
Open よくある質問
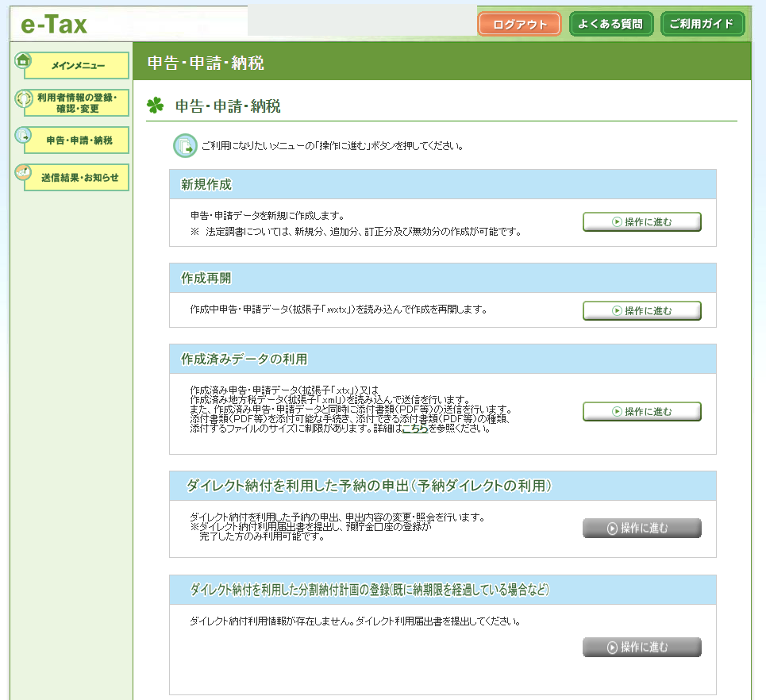610,24
